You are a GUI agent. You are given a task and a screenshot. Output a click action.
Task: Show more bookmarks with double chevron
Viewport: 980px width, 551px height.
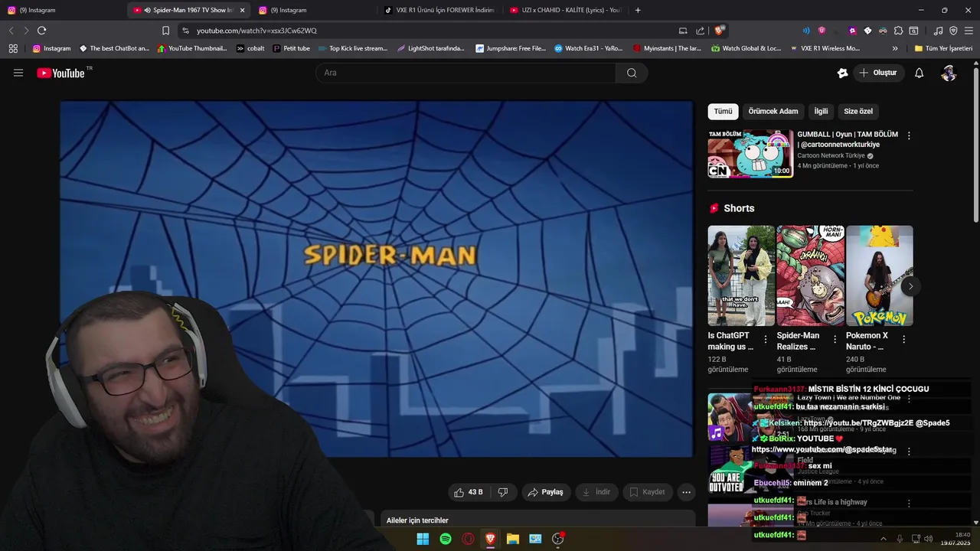[895, 48]
